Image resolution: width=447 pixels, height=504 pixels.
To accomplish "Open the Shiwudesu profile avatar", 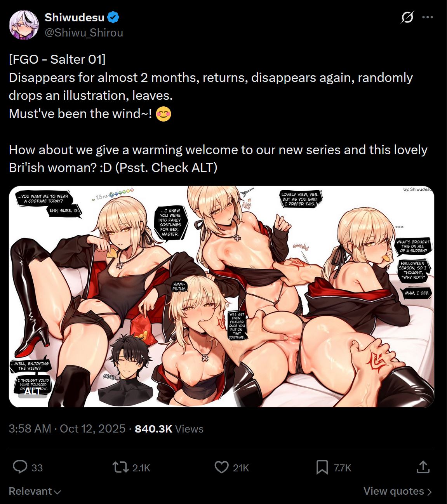I will (24, 25).
